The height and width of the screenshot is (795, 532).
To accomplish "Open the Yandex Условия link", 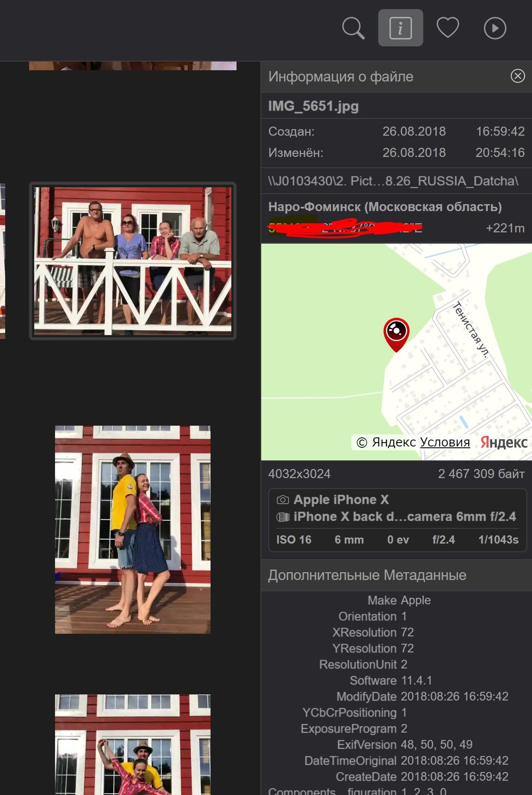I will coord(445,442).
